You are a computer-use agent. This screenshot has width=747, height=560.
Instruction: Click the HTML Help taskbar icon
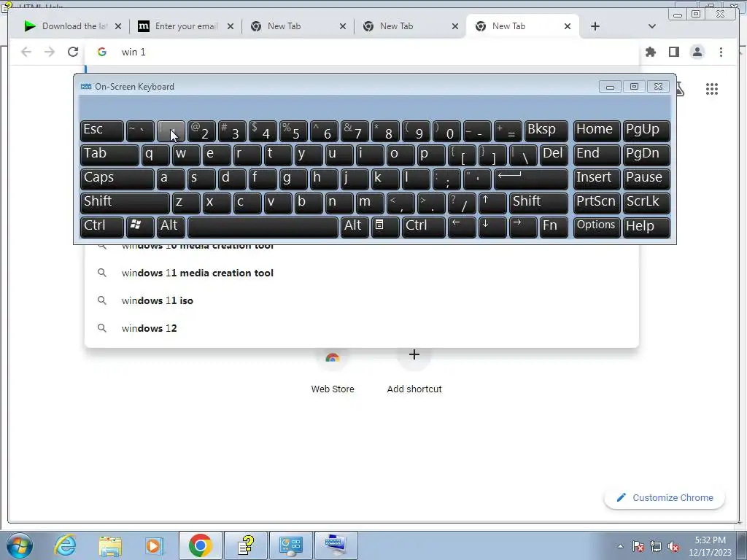click(246, 545)
